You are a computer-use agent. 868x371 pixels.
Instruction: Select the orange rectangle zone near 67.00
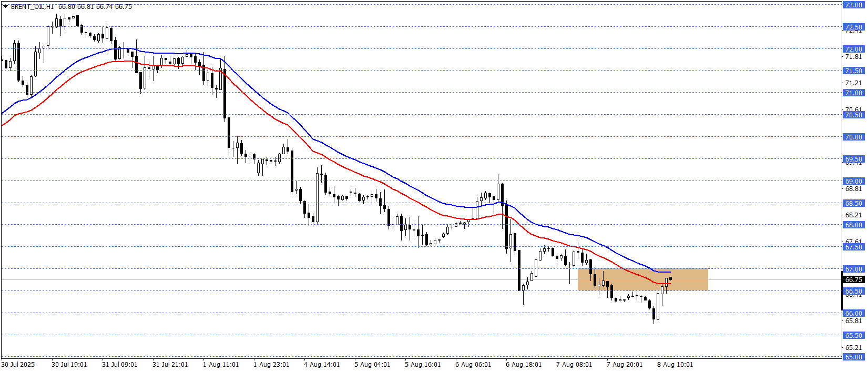[642, 279]
